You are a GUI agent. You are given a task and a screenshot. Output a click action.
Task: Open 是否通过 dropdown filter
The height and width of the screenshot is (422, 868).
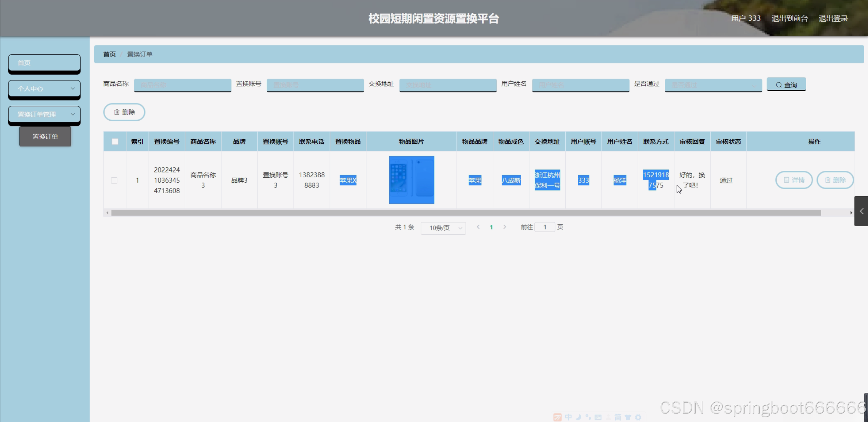coord(713,85)
